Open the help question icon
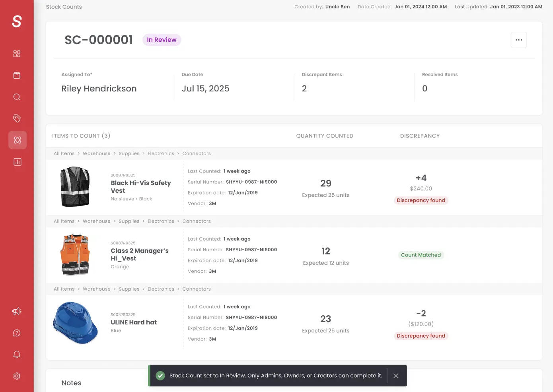The width and height of the screenshot is (553, 392). 17,333
